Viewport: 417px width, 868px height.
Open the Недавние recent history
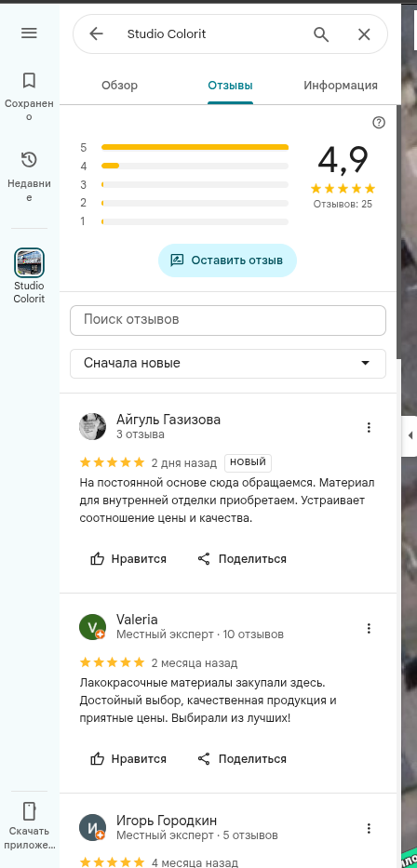pyautogui.click(x=29, y=177)
